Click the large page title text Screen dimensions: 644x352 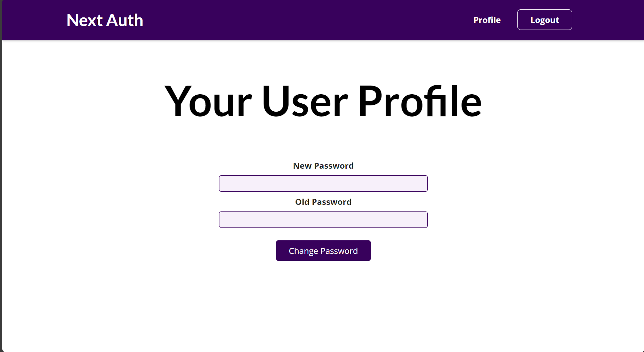click(323, 101)
